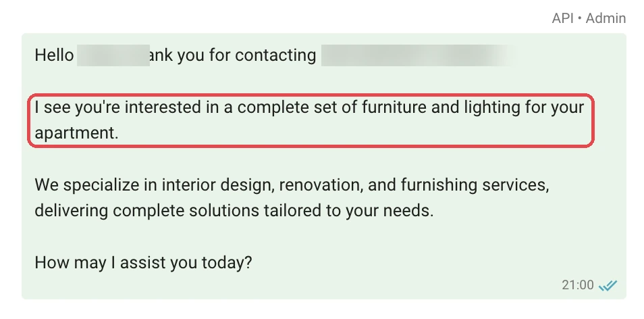Click the phrase "furnishing services," in the message
Image resolution: width=644 pixels, height=319 pixels.
tap(475, 185)
